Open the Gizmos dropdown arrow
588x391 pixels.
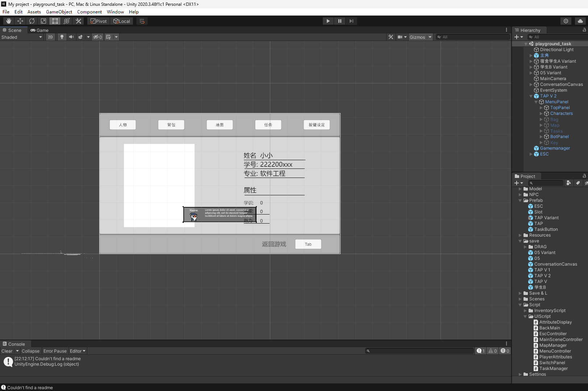tap(430, 37)
